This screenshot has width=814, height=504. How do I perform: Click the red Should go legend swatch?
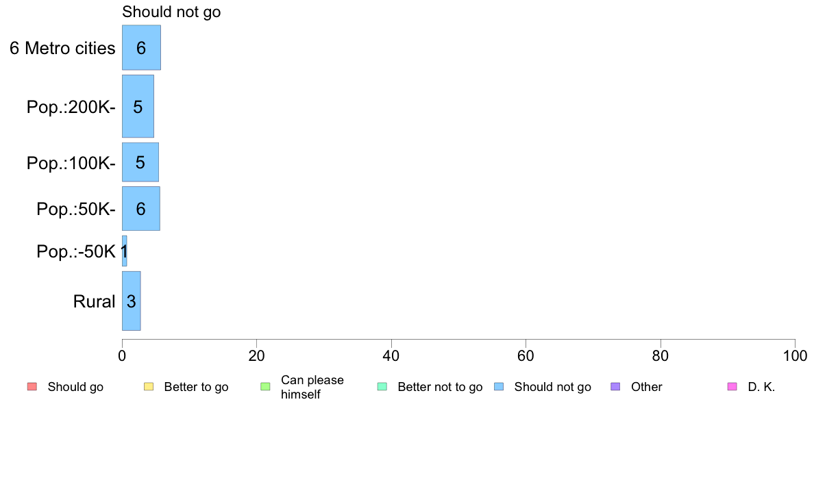click(32, 387)
